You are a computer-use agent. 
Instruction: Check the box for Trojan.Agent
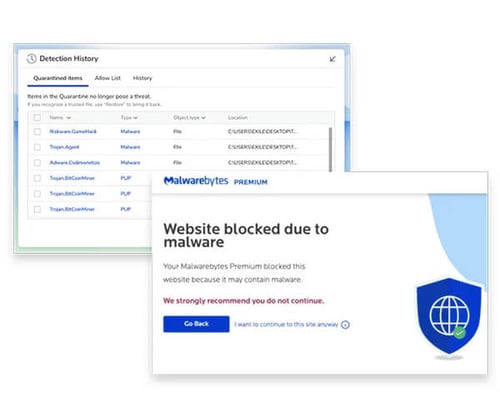[37, 147]
